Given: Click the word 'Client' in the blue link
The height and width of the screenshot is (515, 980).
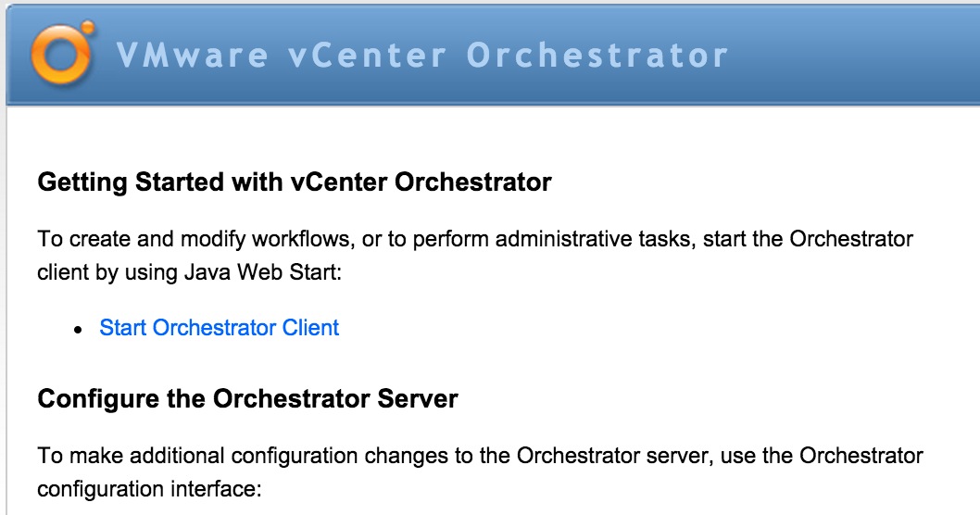Looking at the screenshot, I should (x=309, y=328).
